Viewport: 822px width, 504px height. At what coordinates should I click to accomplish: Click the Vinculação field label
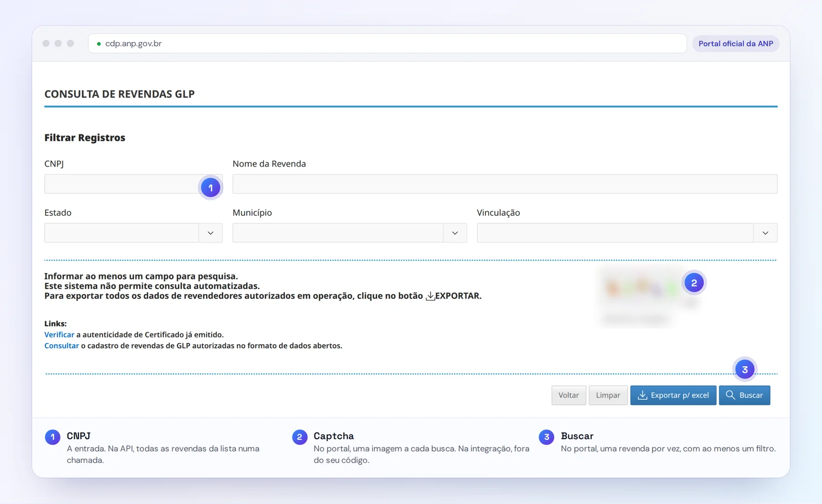498,213
